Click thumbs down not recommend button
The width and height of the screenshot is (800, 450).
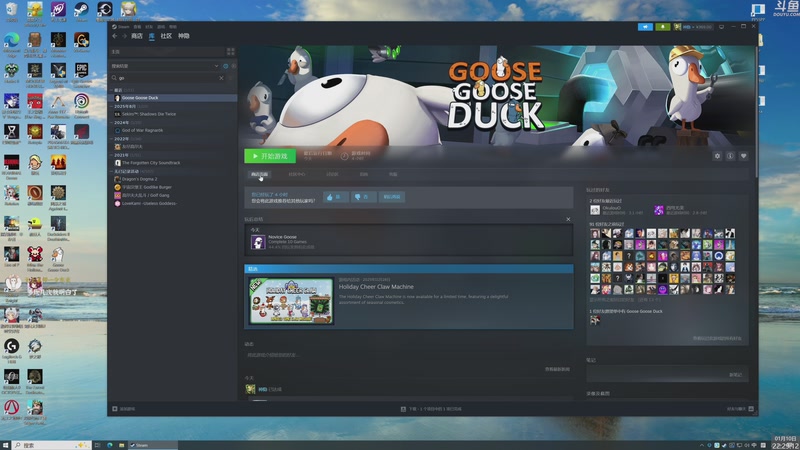click(x=363, y=197)
